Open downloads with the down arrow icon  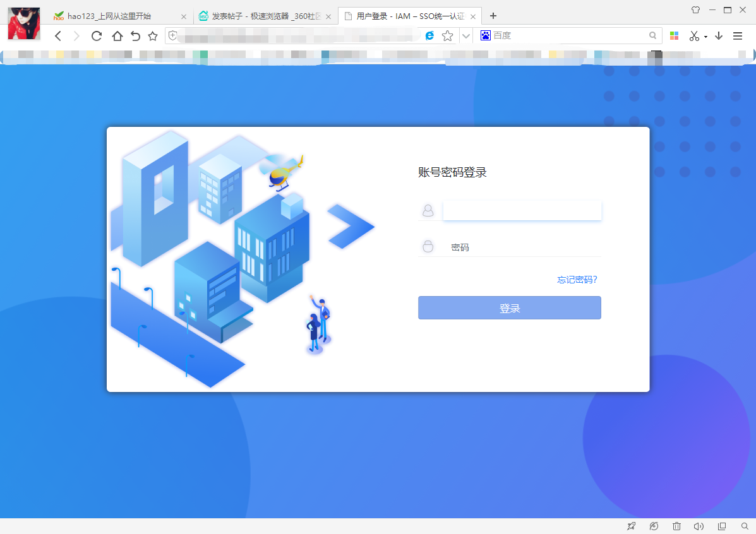pyautogui.click(x=718, y=36)
